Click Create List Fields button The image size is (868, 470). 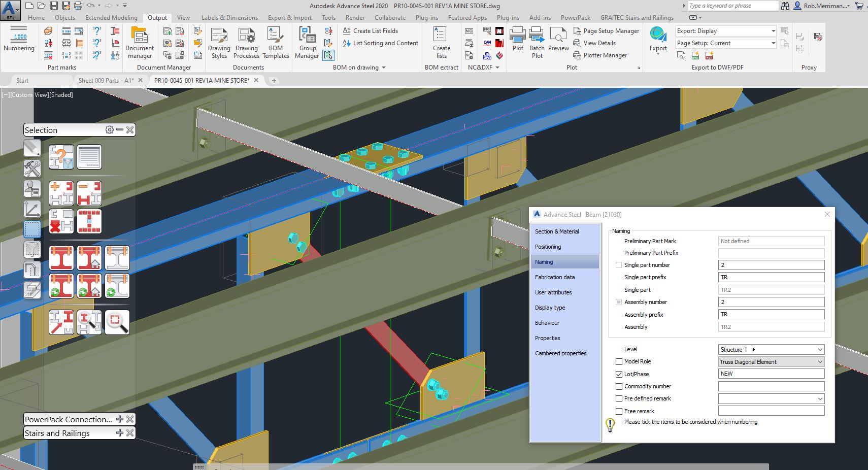371,31
